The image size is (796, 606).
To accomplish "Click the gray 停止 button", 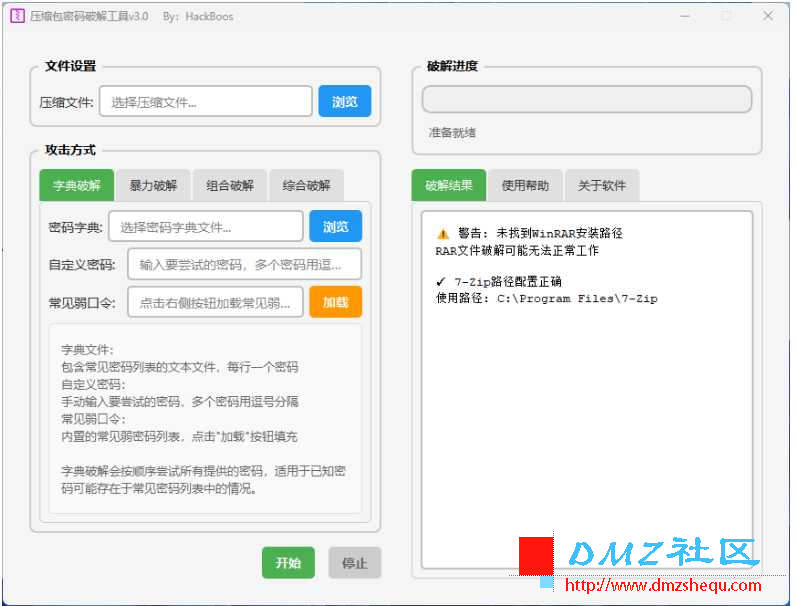I will pos(355,563).
